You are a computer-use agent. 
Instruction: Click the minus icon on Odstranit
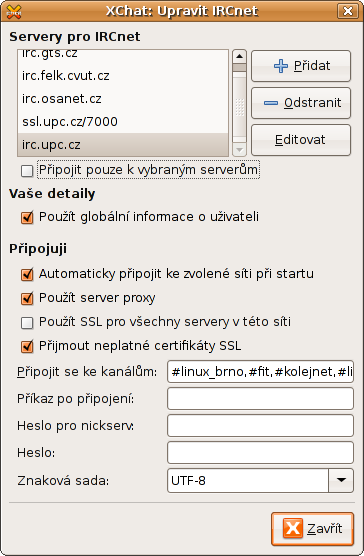(271, 103)
